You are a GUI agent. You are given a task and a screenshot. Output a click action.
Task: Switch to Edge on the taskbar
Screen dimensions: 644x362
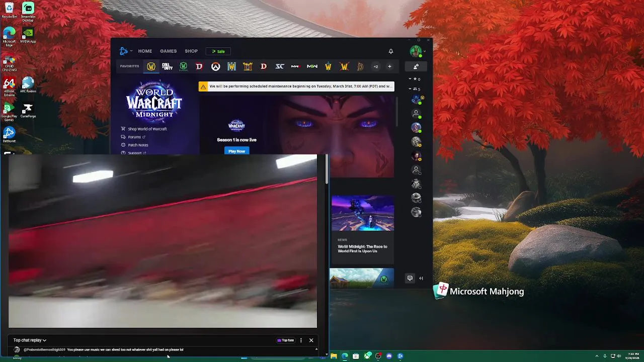[345, 356]
